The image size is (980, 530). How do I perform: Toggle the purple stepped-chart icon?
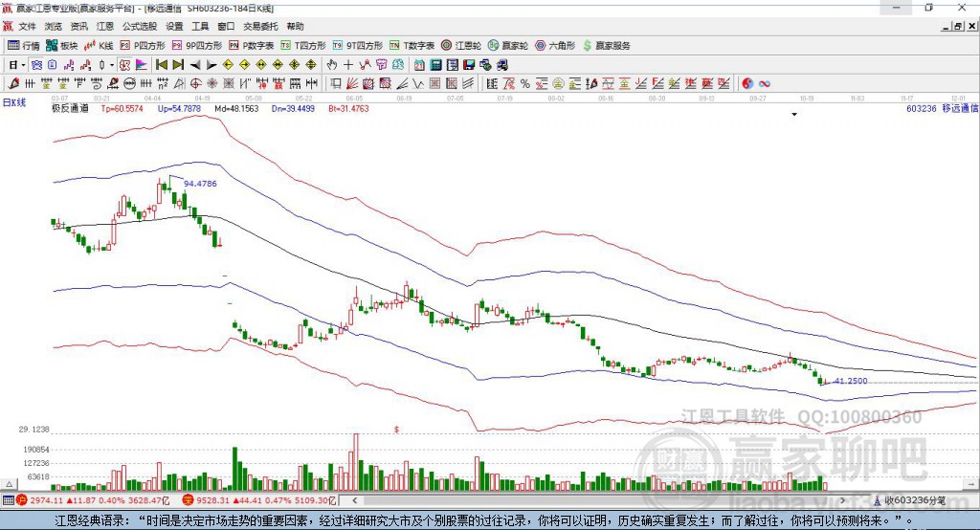(x=69, y=65)
